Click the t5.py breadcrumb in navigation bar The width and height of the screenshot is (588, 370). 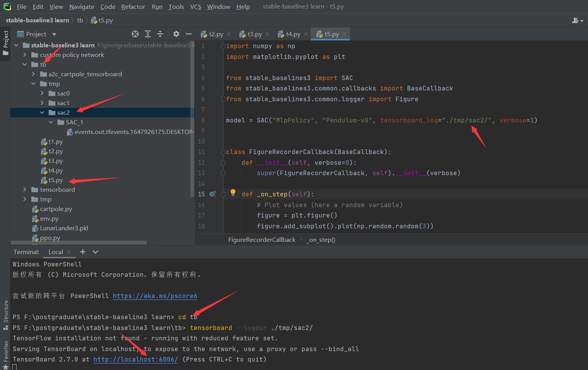click(102, 20)
